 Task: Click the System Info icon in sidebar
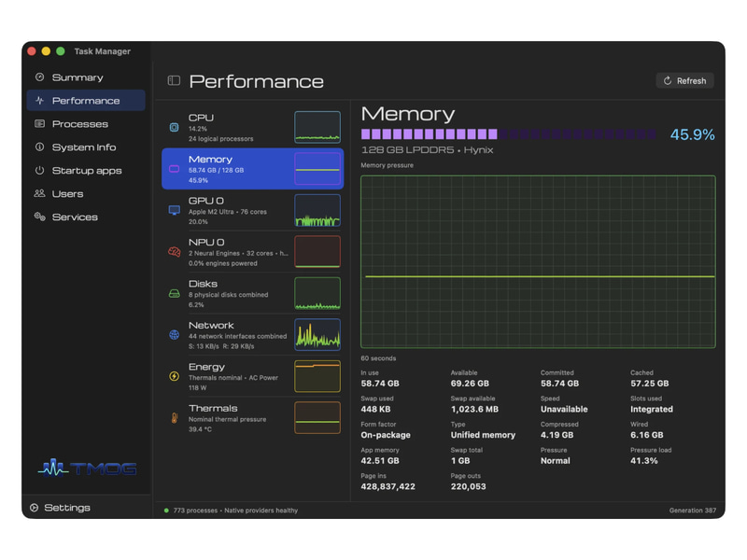coord(39,147)
